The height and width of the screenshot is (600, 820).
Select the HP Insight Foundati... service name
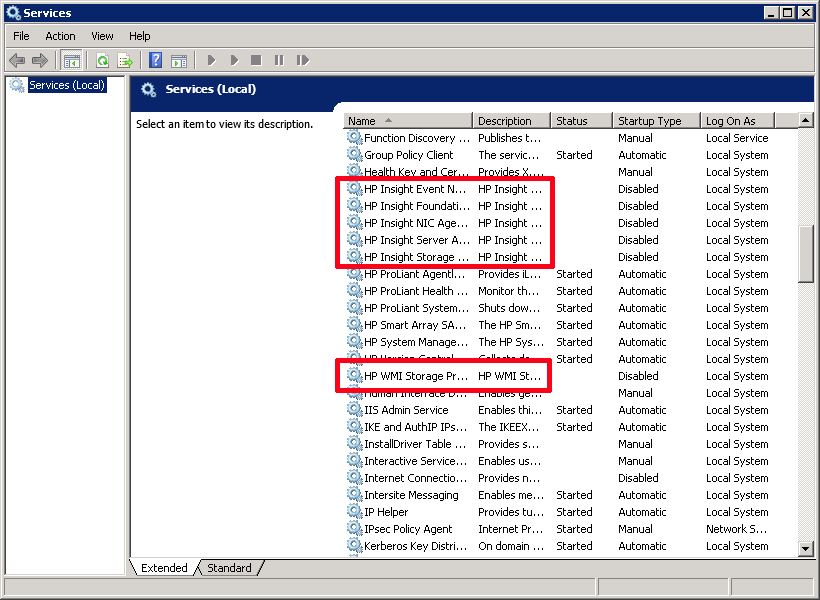(417, 206)
